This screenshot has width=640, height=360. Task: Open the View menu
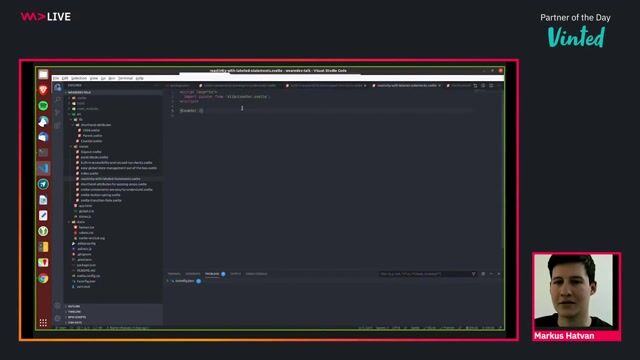click(94, 78)
